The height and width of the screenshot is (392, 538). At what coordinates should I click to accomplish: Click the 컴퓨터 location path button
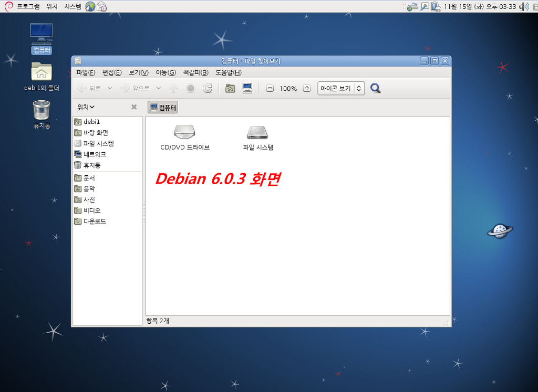pyautogui.click(x=163, y=108)
